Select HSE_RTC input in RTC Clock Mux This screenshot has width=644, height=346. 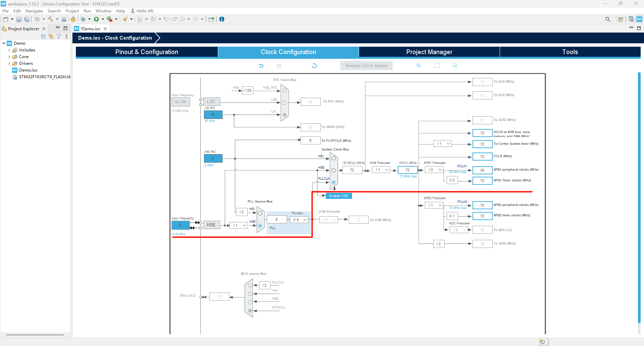tap(285, 91)
